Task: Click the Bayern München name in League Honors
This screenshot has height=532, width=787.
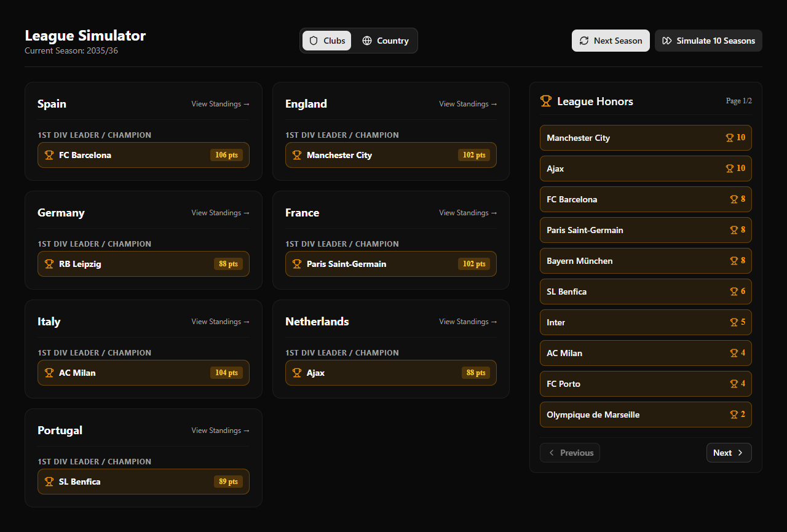Action: (580, 261)
